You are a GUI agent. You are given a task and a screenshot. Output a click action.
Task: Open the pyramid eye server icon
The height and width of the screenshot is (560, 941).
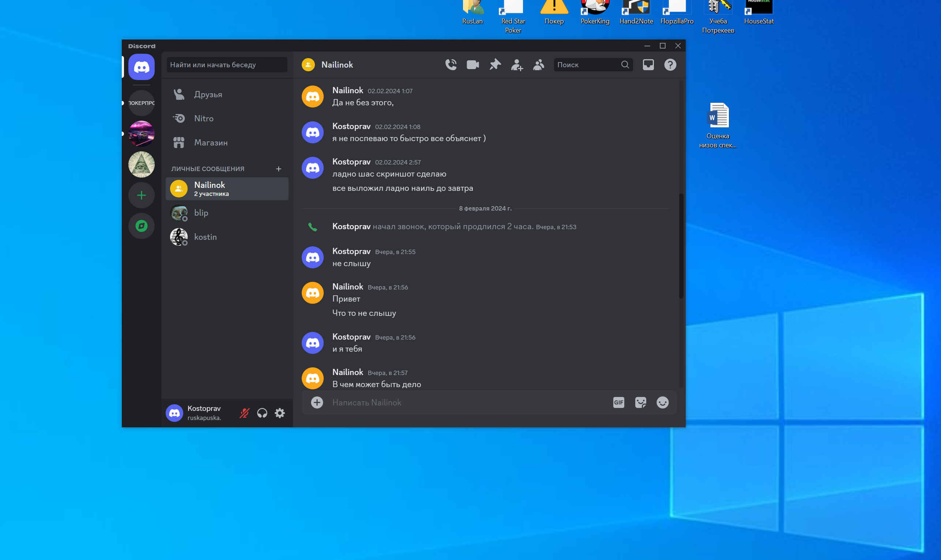141,164
